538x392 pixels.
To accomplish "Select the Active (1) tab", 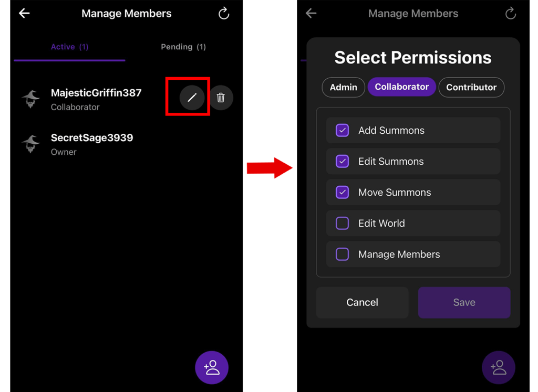I will tap(69, 47).
